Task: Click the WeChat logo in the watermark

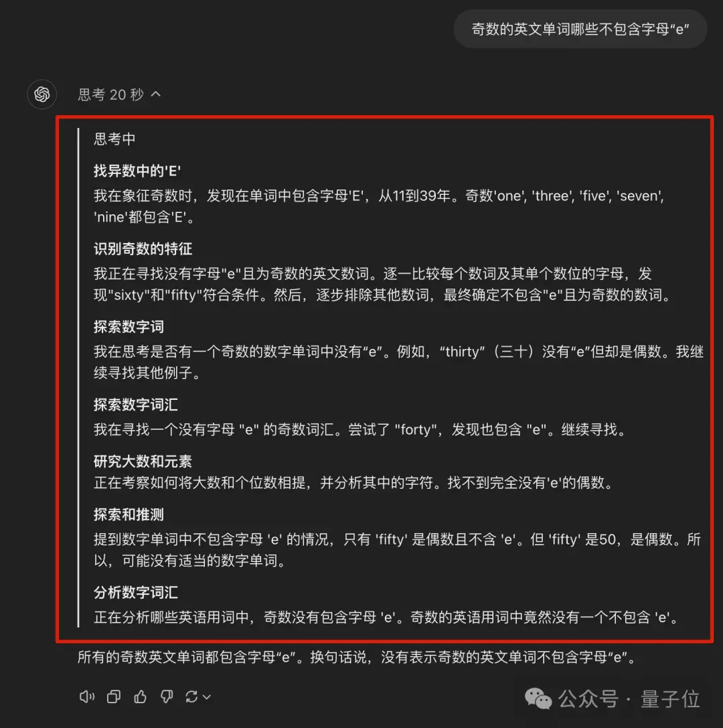Action: (x=538, y=699)
